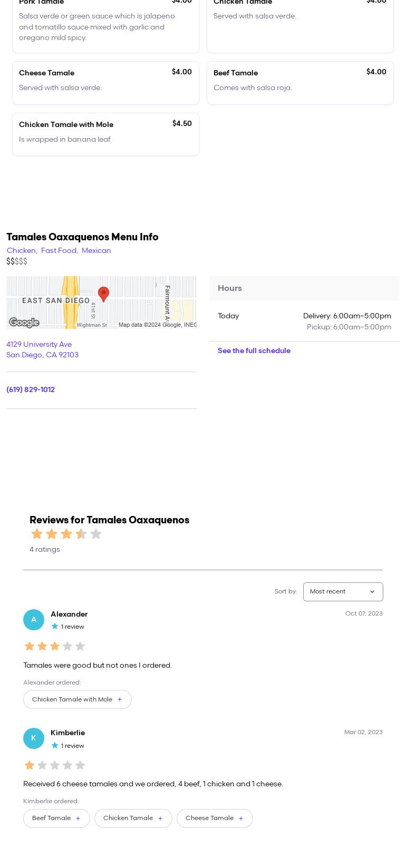The width and height of the screenshot is (406, 868).
Task: Click the plus icon on Cheese Tamale chip
Action: click(x=241, y=818)
